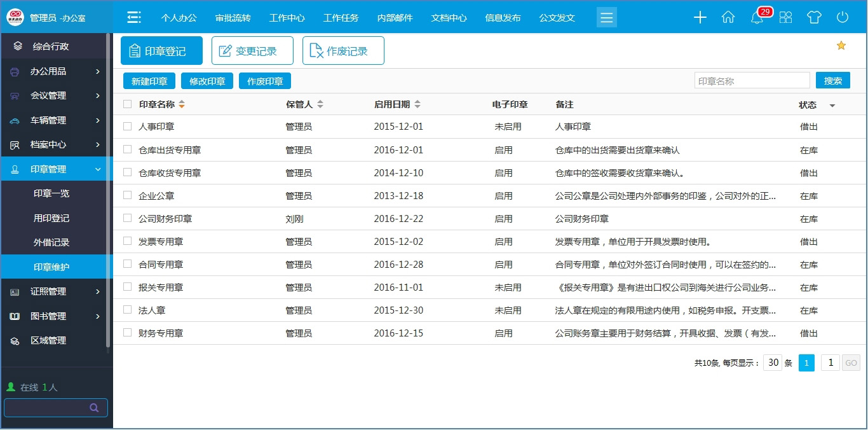The width and height of the screenshot is (868, 430).
Task: Click the home icon in the top bar
Action: click(x=728, y=18)
